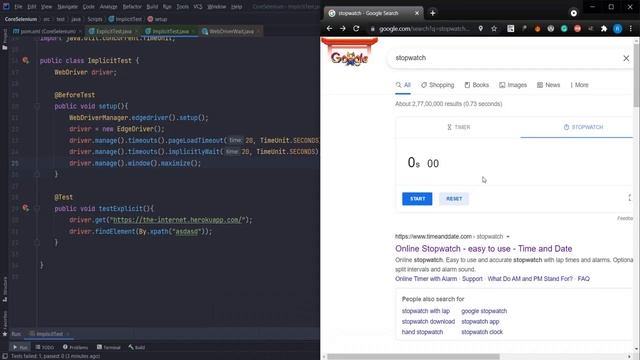This screenshot has height=360, width=640.
Task: Select the Images search tab
Action: click(513, 85)
